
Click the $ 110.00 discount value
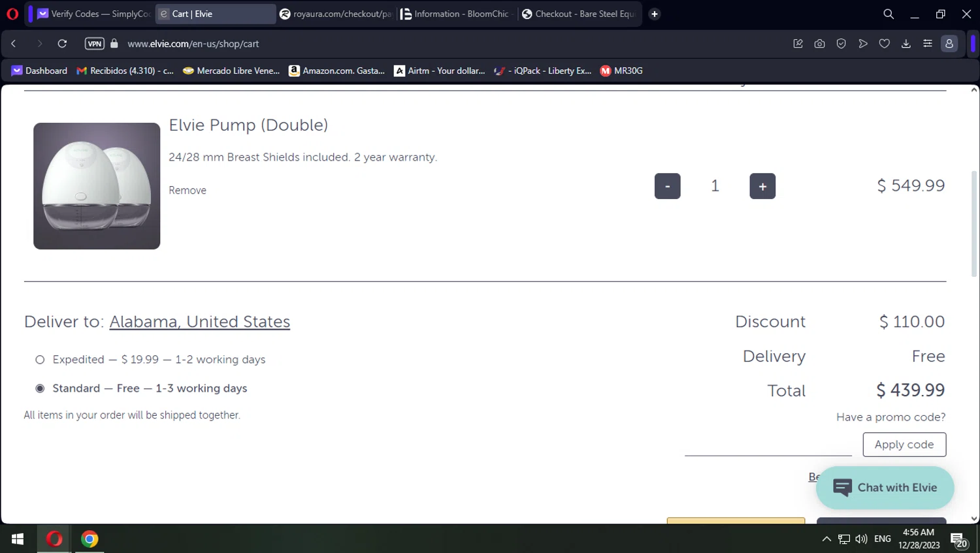click(x=912, y=322)
